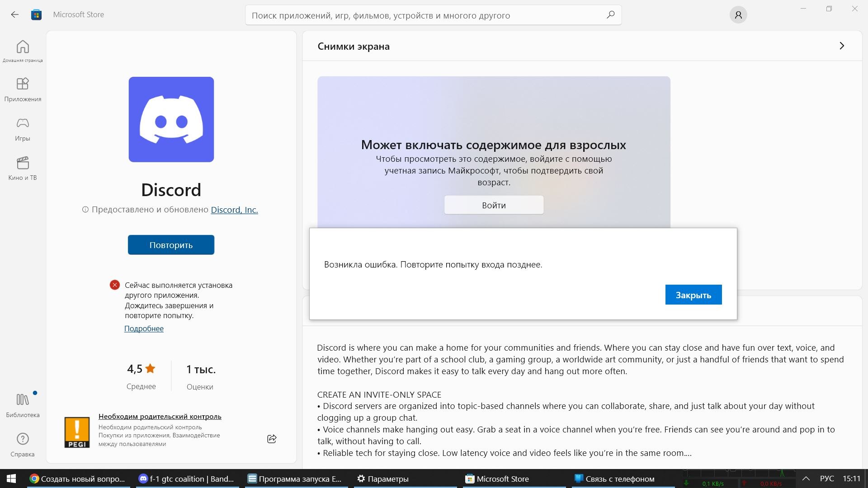Click the network speed monitor widget

coord(739,479)
